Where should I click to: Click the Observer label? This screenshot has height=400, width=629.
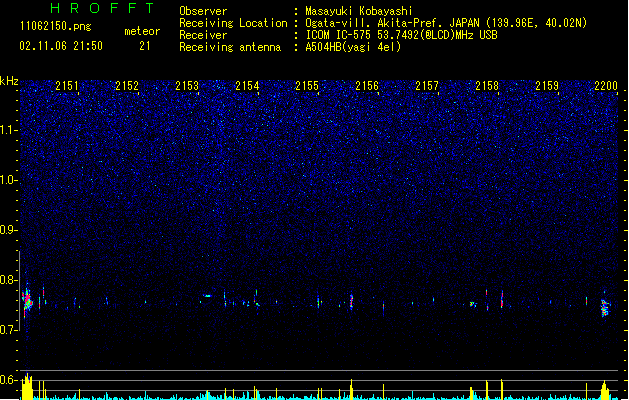pos(203,11)
